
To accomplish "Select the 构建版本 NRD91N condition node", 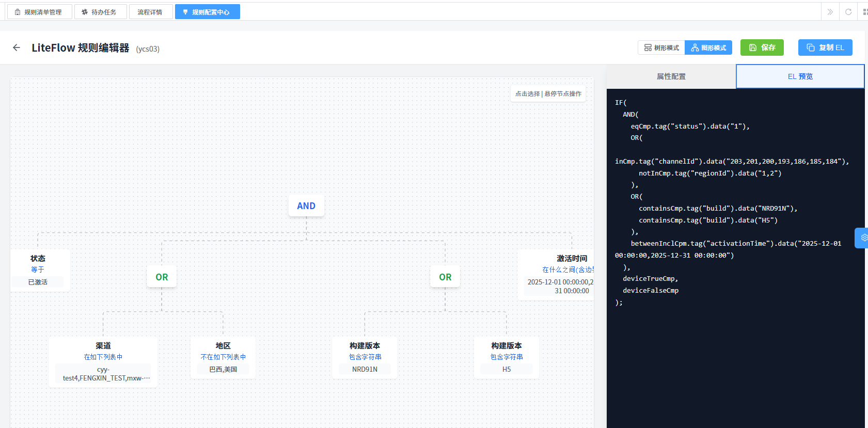I will coord(365,357).
